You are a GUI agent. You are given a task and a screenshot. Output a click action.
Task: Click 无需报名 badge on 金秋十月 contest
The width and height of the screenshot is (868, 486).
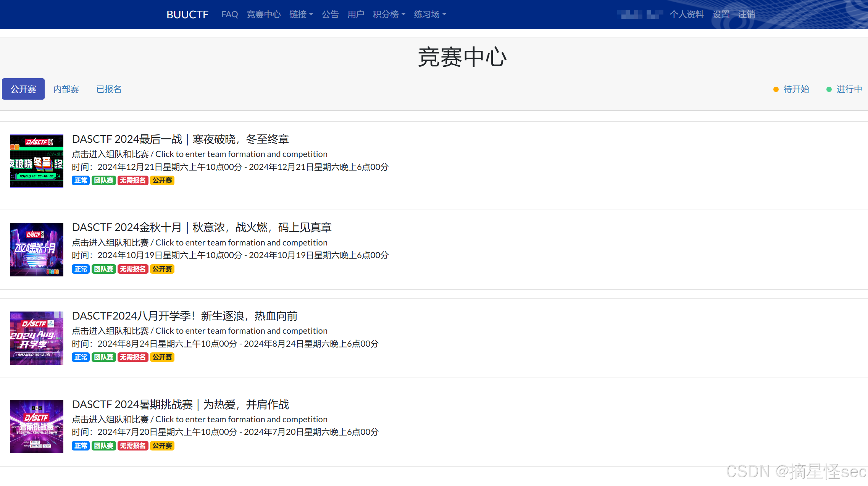(132, 269)
